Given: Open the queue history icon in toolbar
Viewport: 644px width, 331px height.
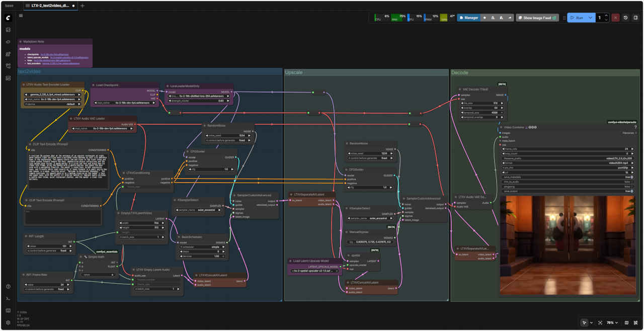Looking at the screenshot, I should (x=625, y=18).
